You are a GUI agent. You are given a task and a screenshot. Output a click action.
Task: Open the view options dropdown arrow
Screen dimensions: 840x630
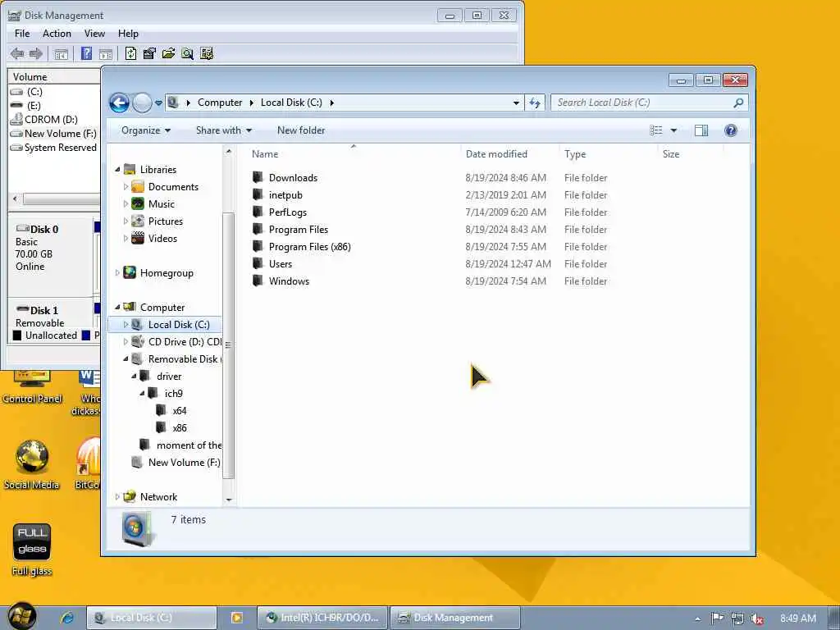(673, 130)
